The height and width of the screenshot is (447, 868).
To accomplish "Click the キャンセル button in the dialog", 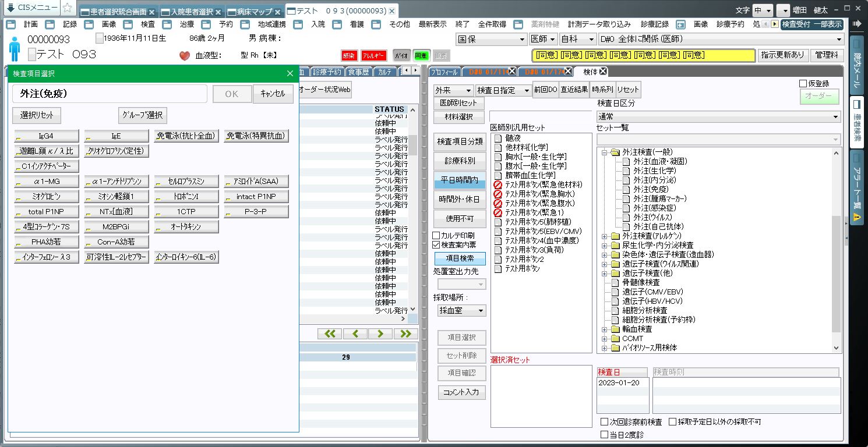I will [x=273, y=94].
